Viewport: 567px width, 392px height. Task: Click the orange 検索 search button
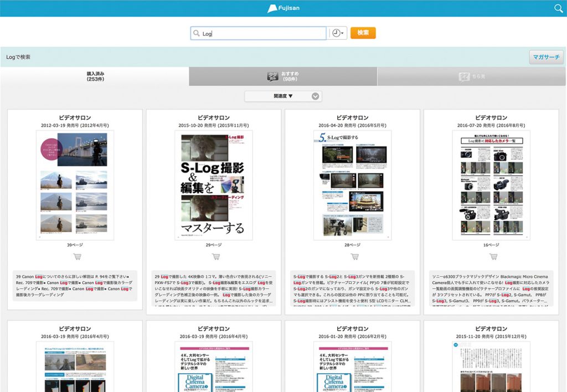pyautogui.click(x=363, y=33)
